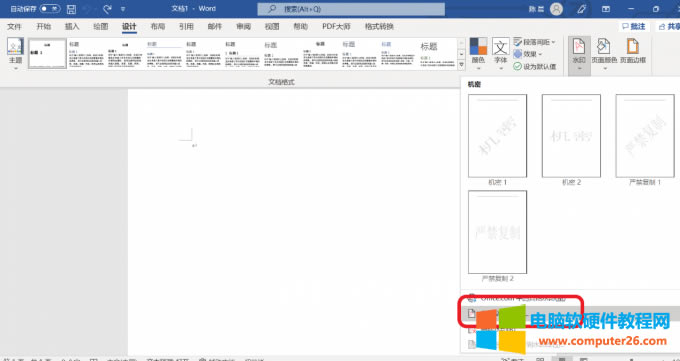
Task: Open the 文件 file menu
Action: click(x=14, y=26)
